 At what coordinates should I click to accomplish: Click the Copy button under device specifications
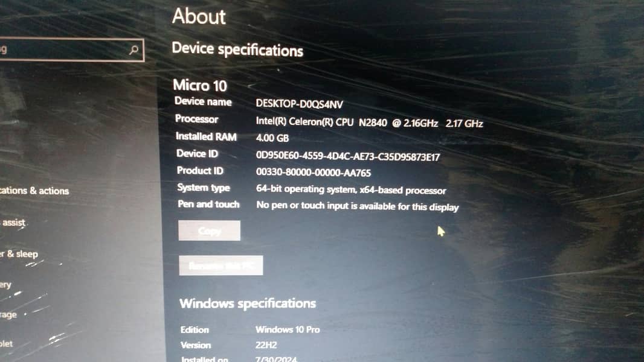(x=210, y=231)
